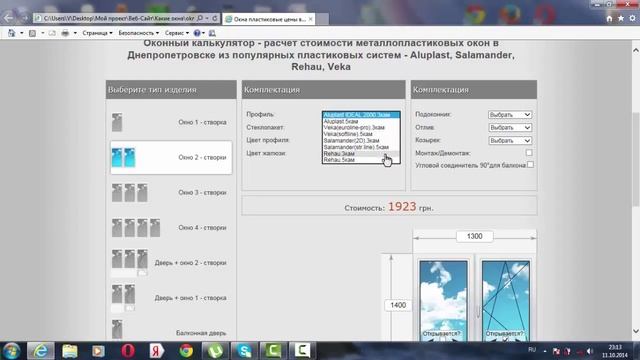Open Skype from the taskbar
This screenshot has height=360, width=640.
[244, 351]
